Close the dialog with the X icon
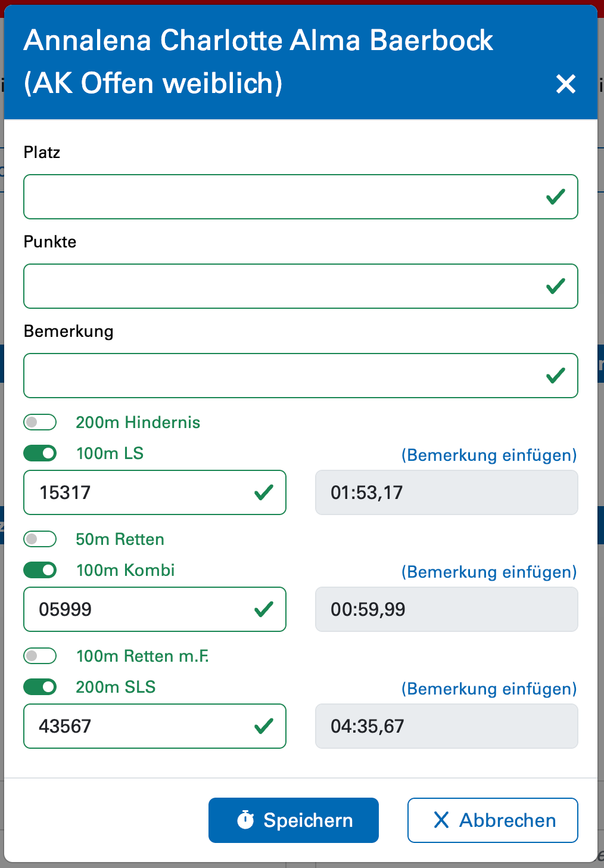 click(565, 84)
